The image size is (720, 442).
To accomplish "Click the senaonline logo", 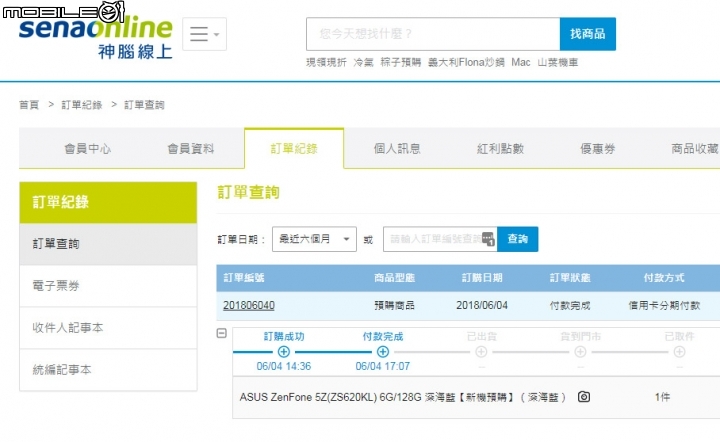I will 96,39.
